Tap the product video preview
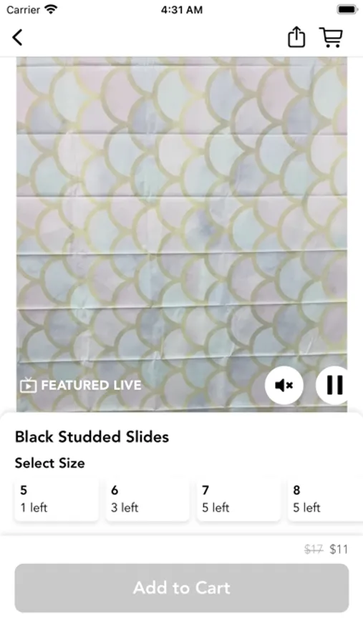 click(182, 234)
